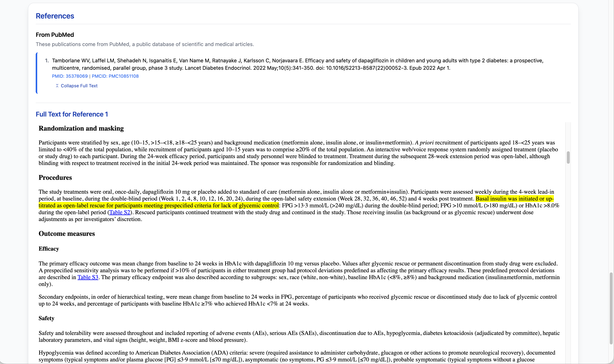This screenshot has width=614, height=364.
Task: Click the Randomization and masking heading
Action: pyautogui.click(x=81, y=129)
